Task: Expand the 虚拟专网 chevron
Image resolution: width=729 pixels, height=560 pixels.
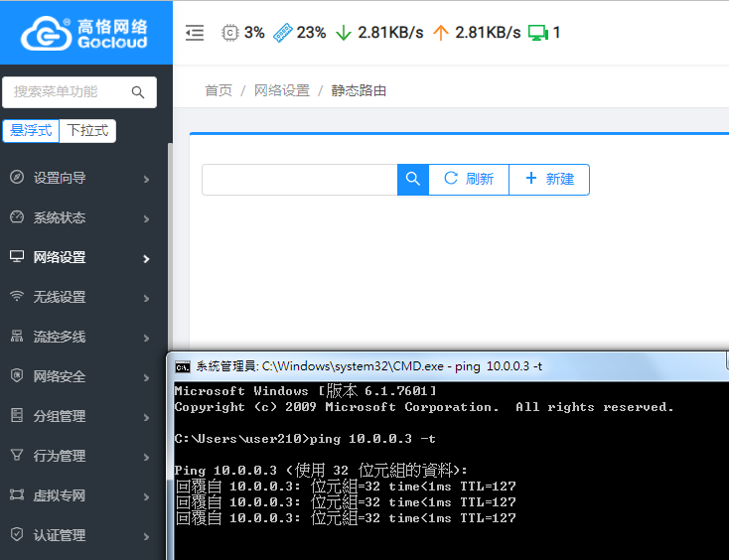Action: click(x=146, y=496)
